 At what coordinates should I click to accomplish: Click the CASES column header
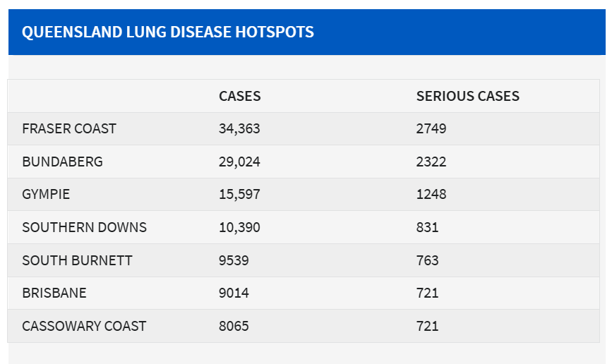239,96
